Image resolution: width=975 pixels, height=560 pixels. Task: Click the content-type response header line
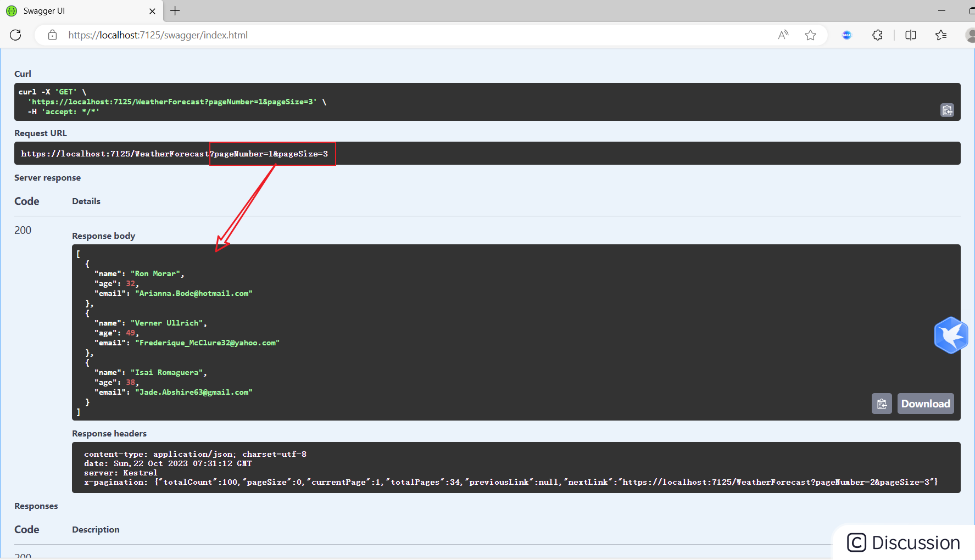tap(195, 454)
